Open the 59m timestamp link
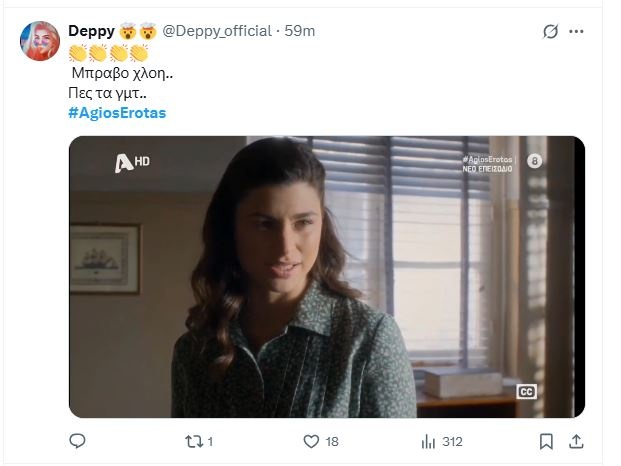This screenshot has width=621, height=466. point(300,31)
